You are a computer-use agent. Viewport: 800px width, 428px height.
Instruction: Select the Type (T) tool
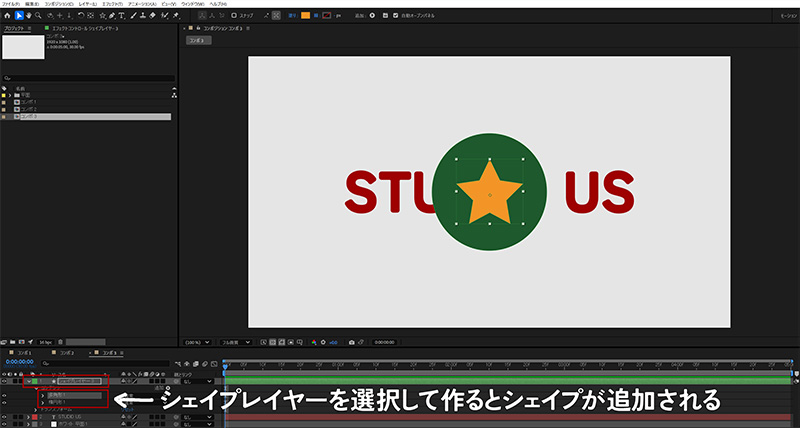click(x=121, y=16)
